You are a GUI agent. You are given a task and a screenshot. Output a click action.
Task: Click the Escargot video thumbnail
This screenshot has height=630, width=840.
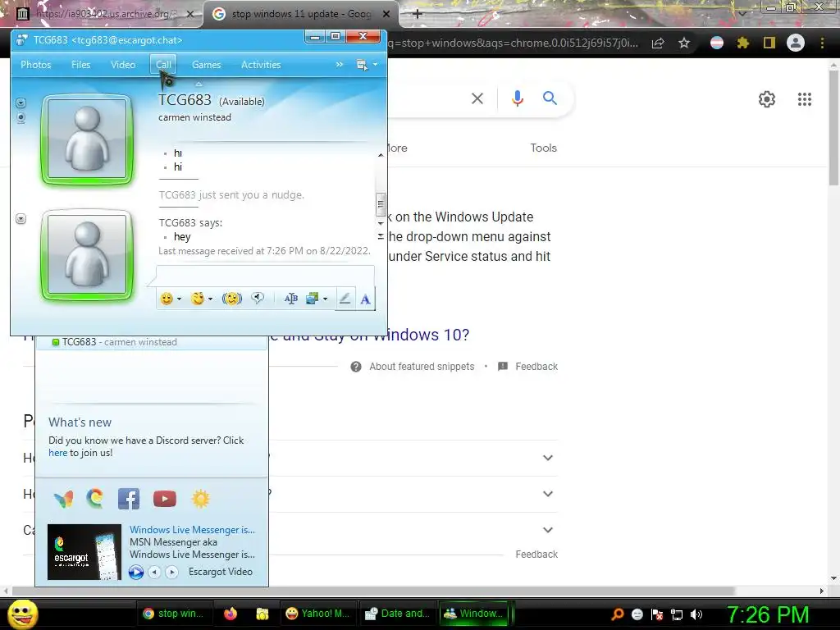pos(84,552)
